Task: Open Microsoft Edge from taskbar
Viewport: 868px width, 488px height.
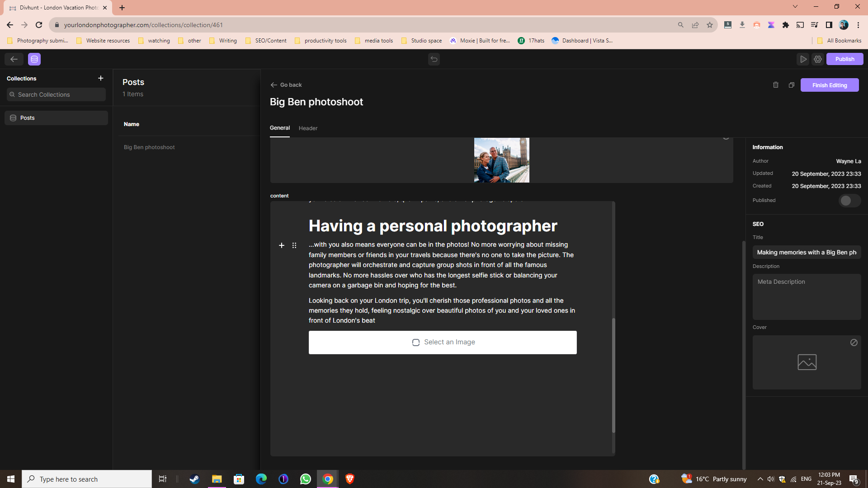Action: click(x=261, y=479)
